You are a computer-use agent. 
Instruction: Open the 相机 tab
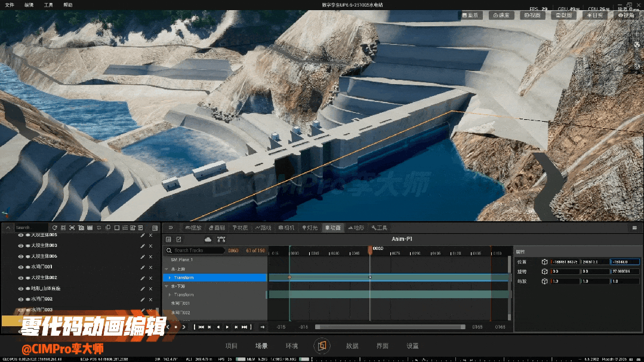pos(286,228)
